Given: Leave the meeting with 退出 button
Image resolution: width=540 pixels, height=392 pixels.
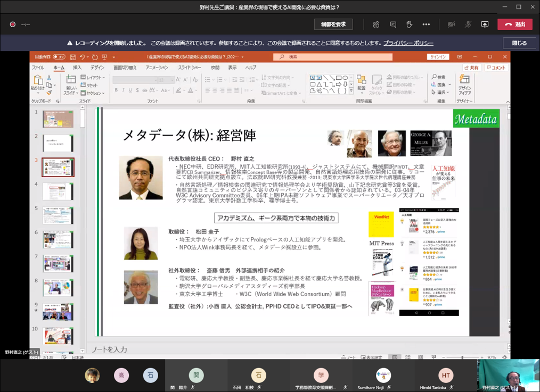Looking at the screenshot, I should click(x=515, y=24).
